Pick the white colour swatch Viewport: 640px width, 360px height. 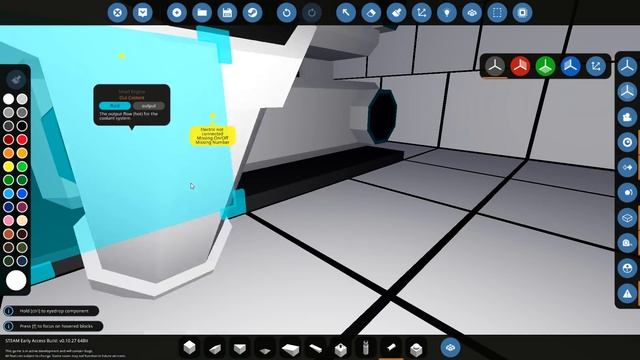coord(9,99)
